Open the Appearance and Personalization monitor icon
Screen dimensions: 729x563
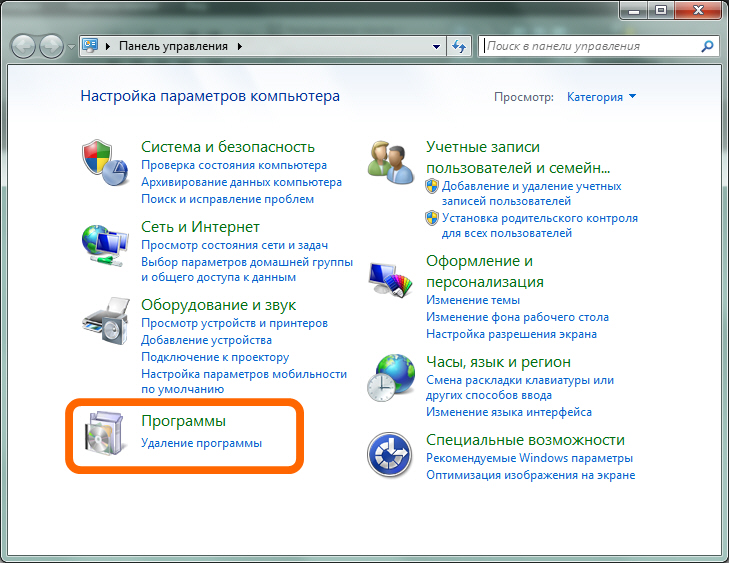(x=391, y=280)
